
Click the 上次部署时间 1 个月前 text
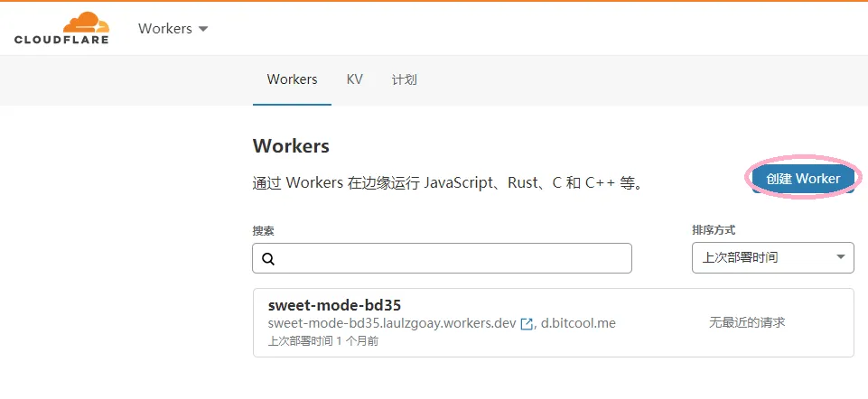pos(323,341)
